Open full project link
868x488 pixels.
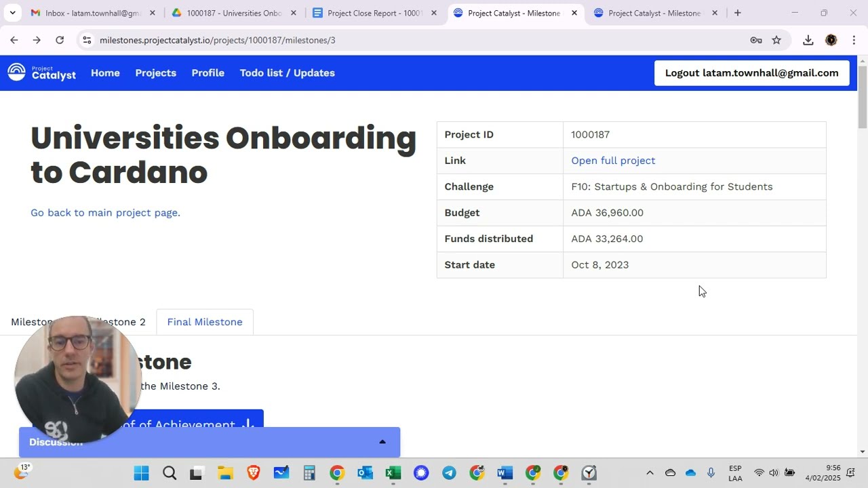613,160
